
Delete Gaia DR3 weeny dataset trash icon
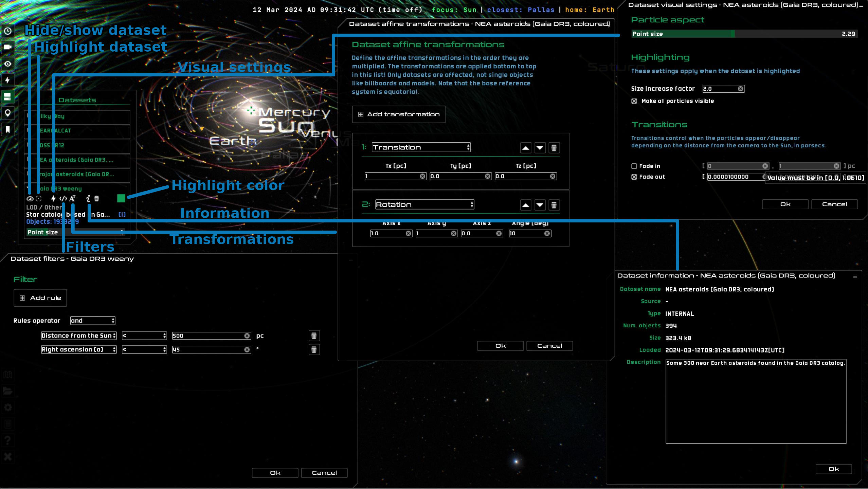[x=97, y=199]
